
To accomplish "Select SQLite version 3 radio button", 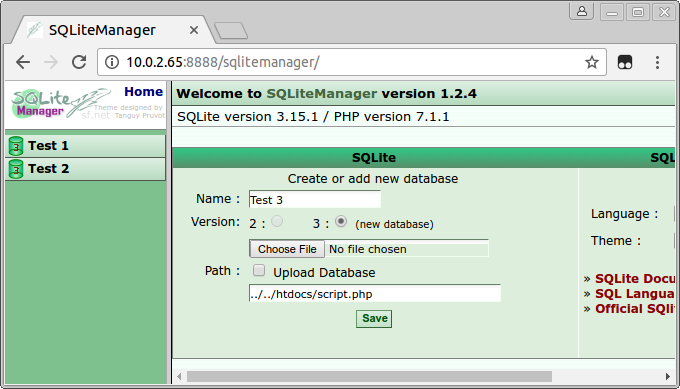I will [341, 222].
